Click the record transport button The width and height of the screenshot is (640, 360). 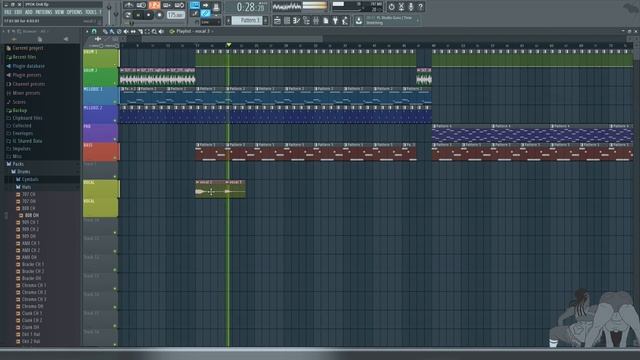(159, 15)
